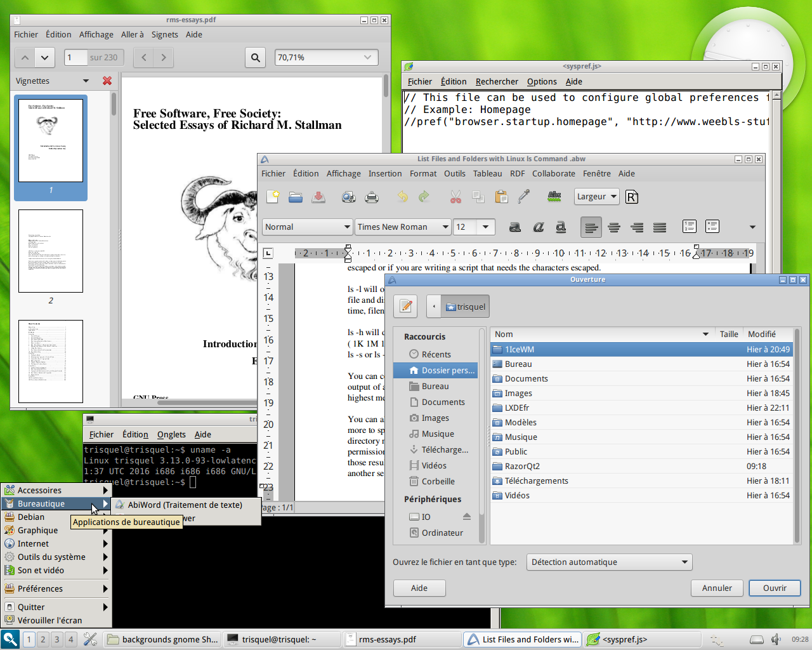Toggle italic formatting in AbiWord
The image size is (812, 650).
538,227
